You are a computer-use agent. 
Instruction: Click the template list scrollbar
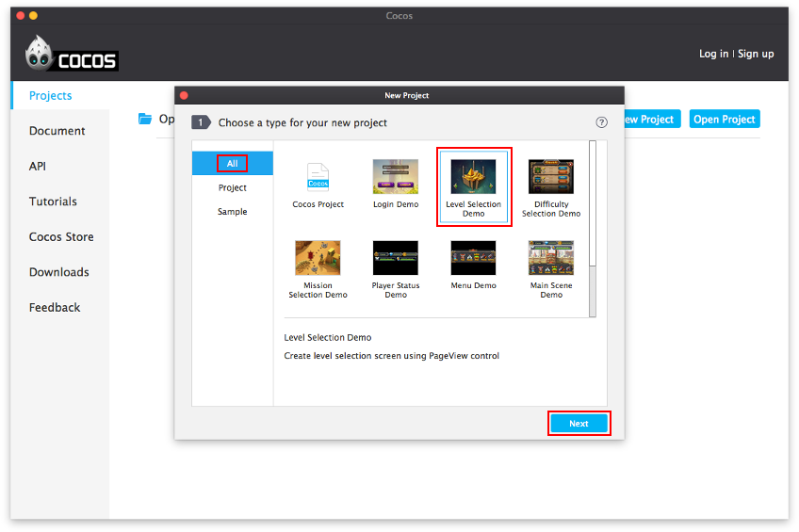pyautogui.click(x=593, y=229)
